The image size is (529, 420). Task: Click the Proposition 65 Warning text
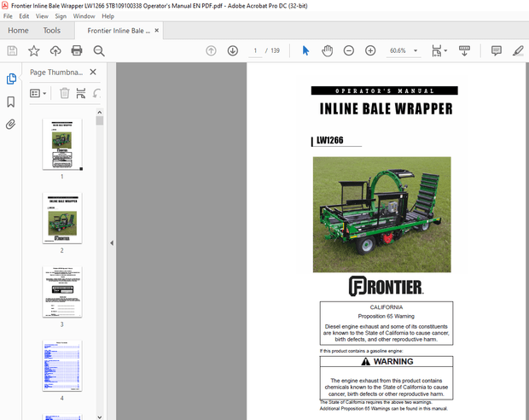[387, 317]
